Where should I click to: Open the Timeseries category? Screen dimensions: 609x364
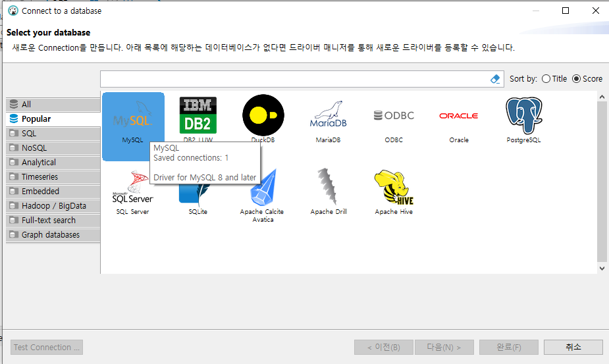pyautogui.click(x=53, y=177)
